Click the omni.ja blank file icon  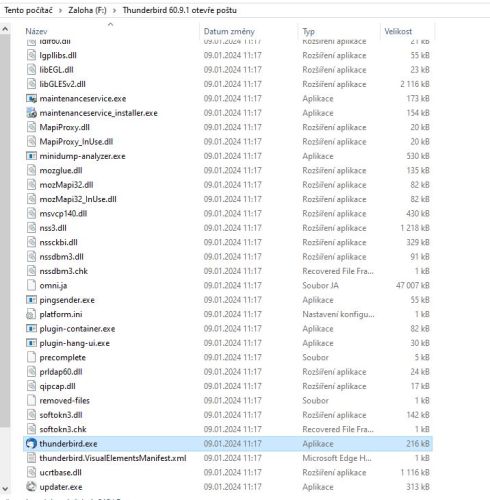tap(31, 285)
